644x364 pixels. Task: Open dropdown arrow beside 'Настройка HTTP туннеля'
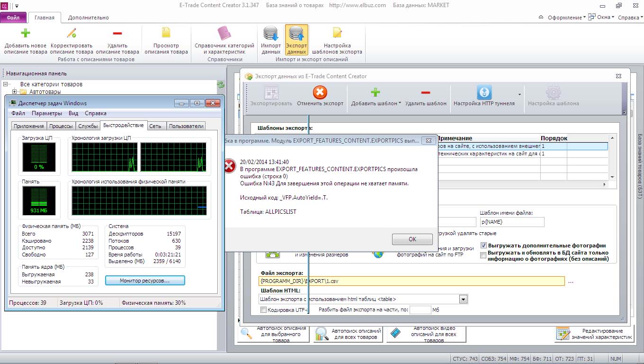tap(520, 94)
